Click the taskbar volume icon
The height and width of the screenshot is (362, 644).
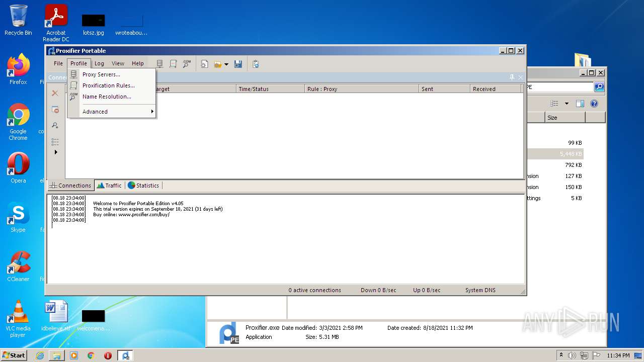click(x=572, y=355)
